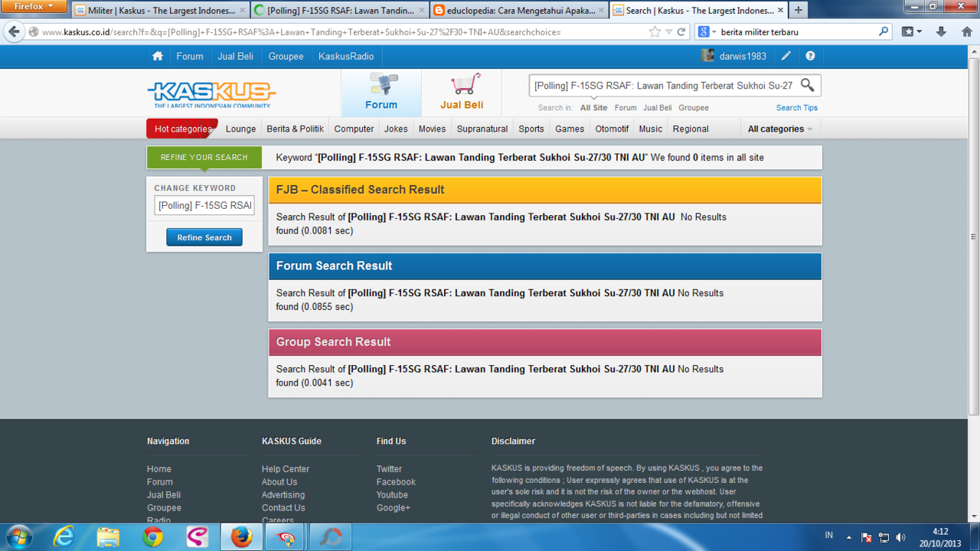Open the Jual Beli cart tile
This screenshot has width=980, height=551.
(462, 93)
